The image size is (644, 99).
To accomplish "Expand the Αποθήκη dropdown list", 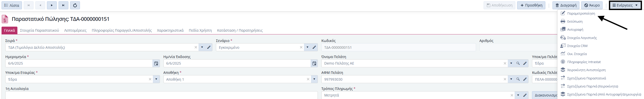I will coord(314,79).
